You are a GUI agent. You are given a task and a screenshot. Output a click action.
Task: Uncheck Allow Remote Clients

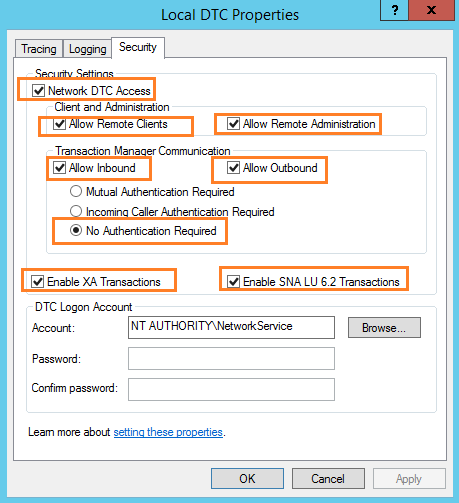(x=60, y=124)
